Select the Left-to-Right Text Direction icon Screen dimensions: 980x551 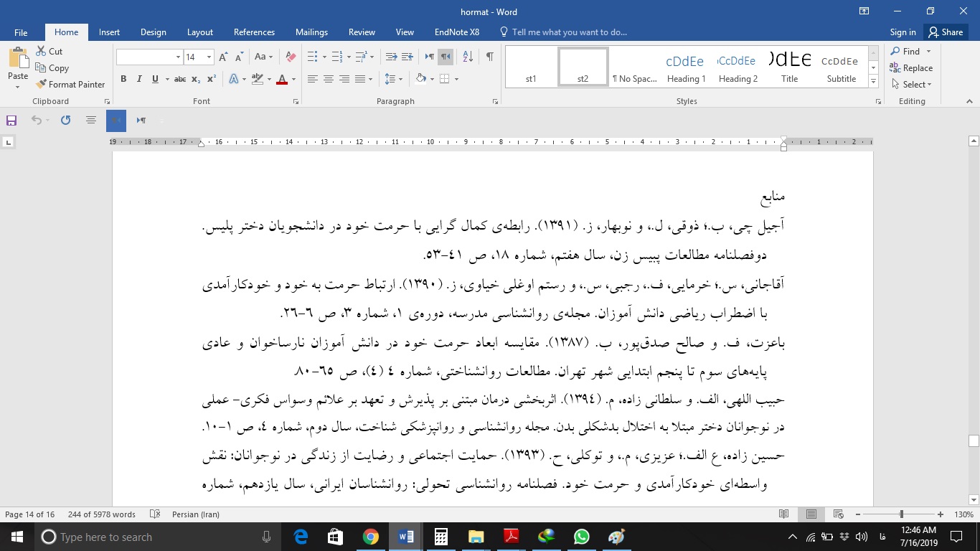click(x=428, y=56)
